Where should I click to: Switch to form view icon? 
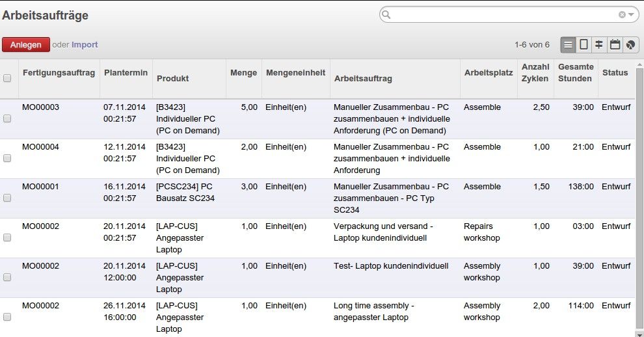(584, 45)
